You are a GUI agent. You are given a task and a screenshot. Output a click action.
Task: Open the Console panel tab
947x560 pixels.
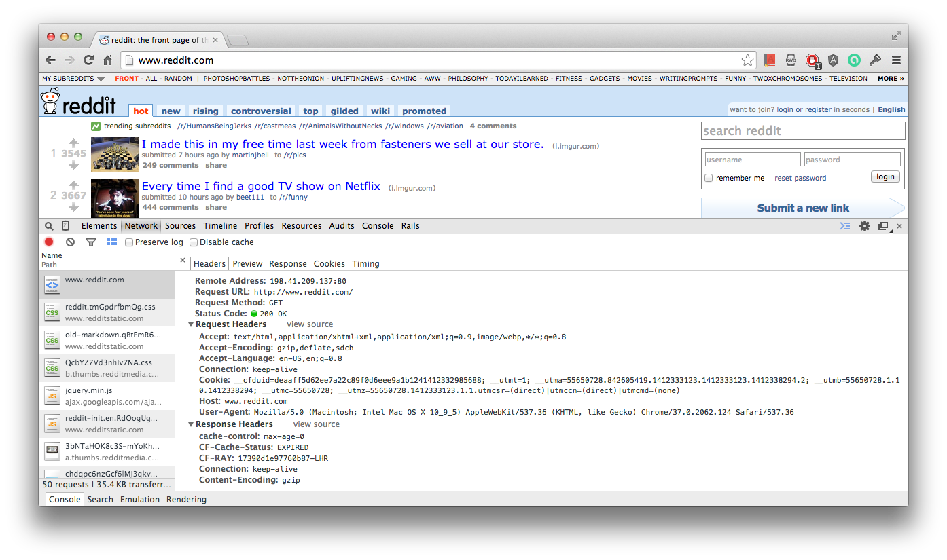(x=378, y=226)
